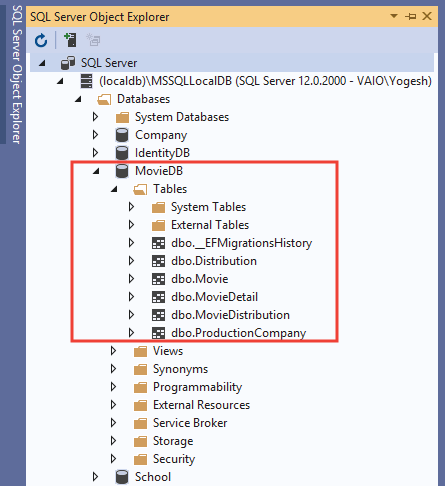Collapse the localdb server node arrow

(60, 81)
